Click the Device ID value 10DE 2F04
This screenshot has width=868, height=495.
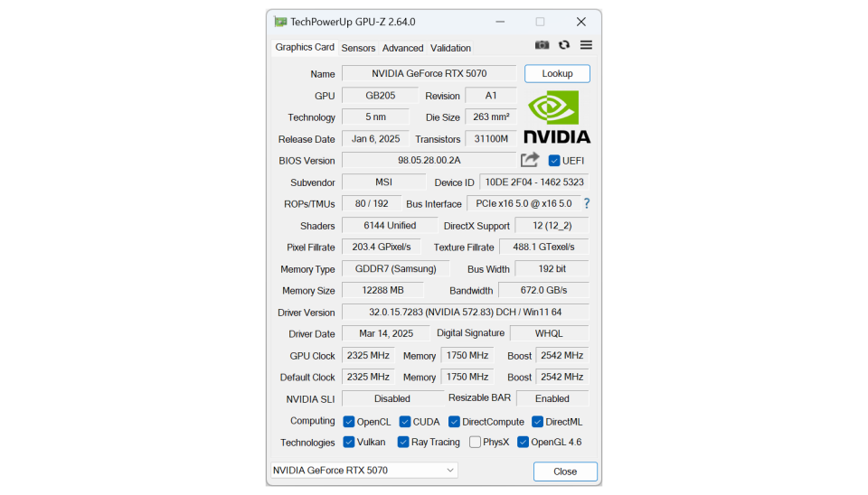click(534, 182)
